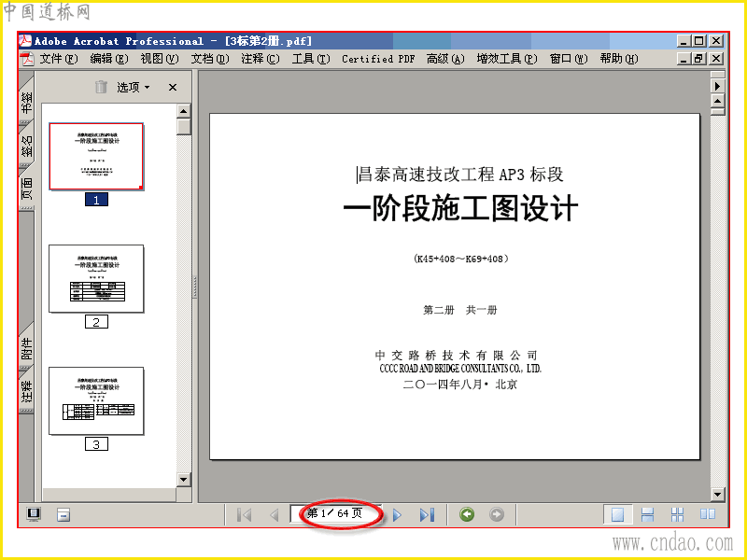Click the page number input field

tap(336, 513)
